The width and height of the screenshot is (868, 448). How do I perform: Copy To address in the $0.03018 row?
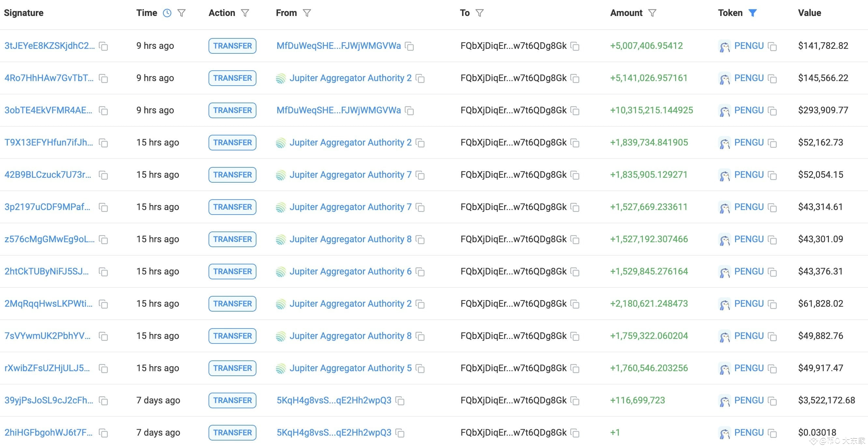(x=575, y=433)
